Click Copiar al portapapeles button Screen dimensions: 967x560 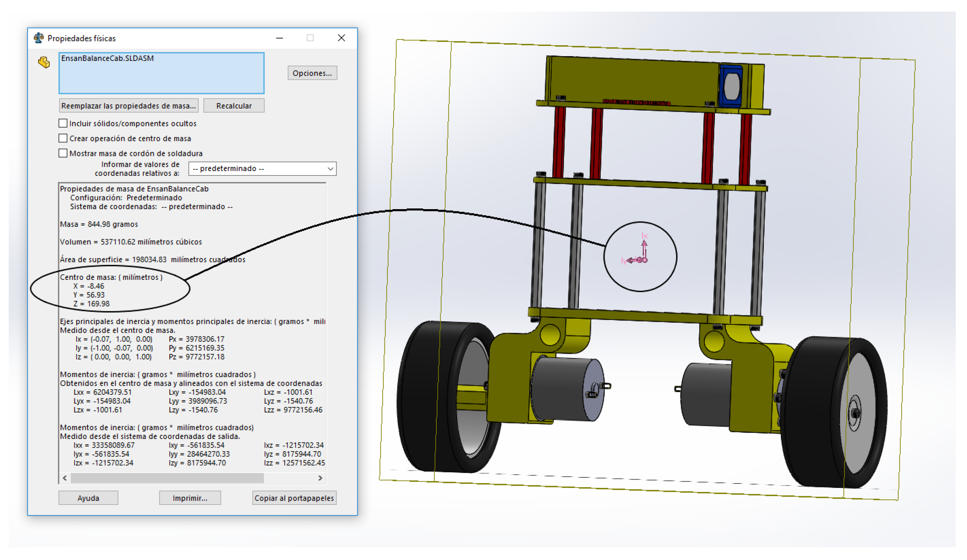[x=294, y=498]
